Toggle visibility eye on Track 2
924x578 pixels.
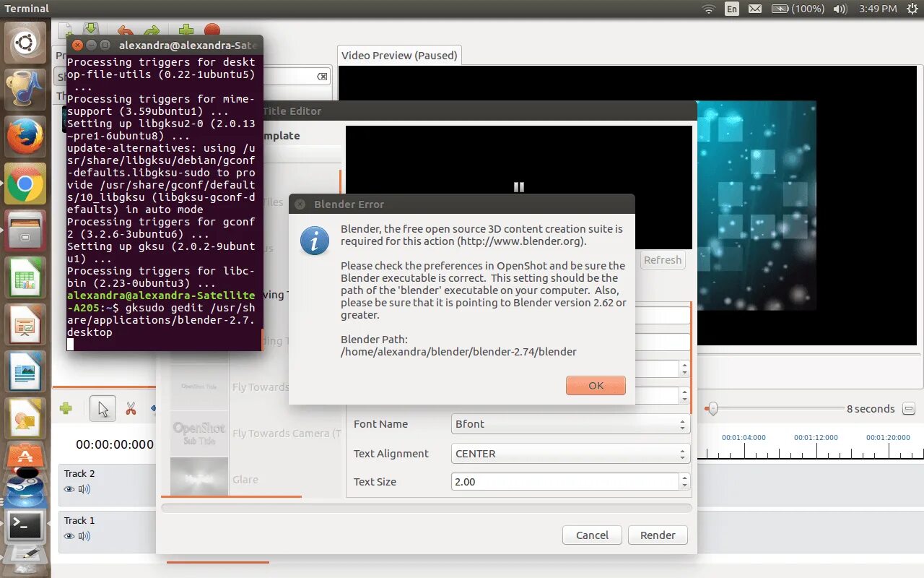click(x=69, y=489)
